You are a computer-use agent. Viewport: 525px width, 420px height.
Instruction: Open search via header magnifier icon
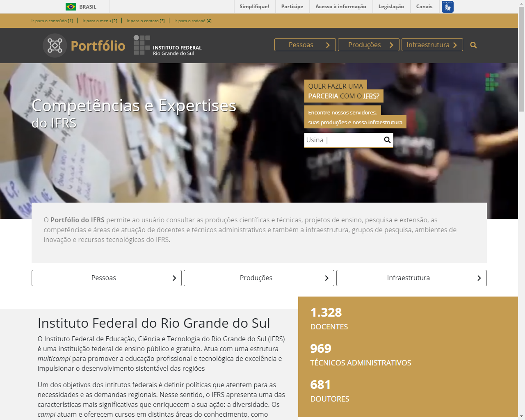pyautogui.click(x=473, y=45)
